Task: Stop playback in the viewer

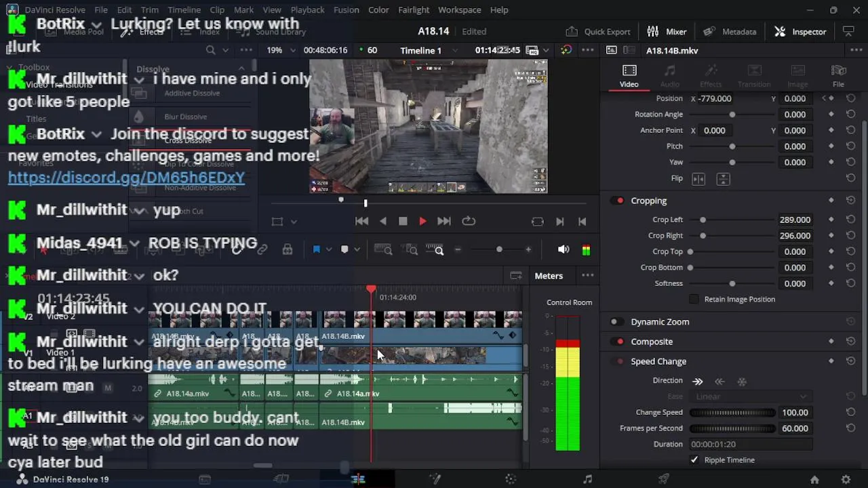Action: tap(403, 221)
